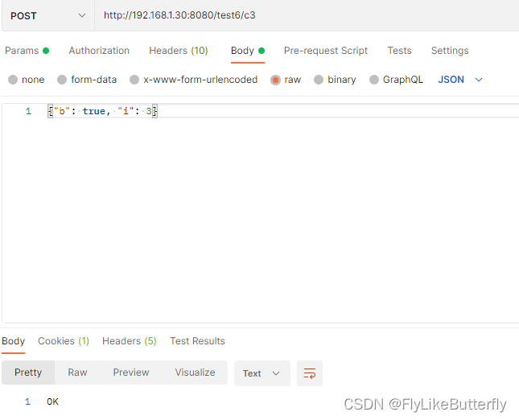The image size is (519, 420).
Task: Click inside the JSON body editor line
Action: click(282, 111)
